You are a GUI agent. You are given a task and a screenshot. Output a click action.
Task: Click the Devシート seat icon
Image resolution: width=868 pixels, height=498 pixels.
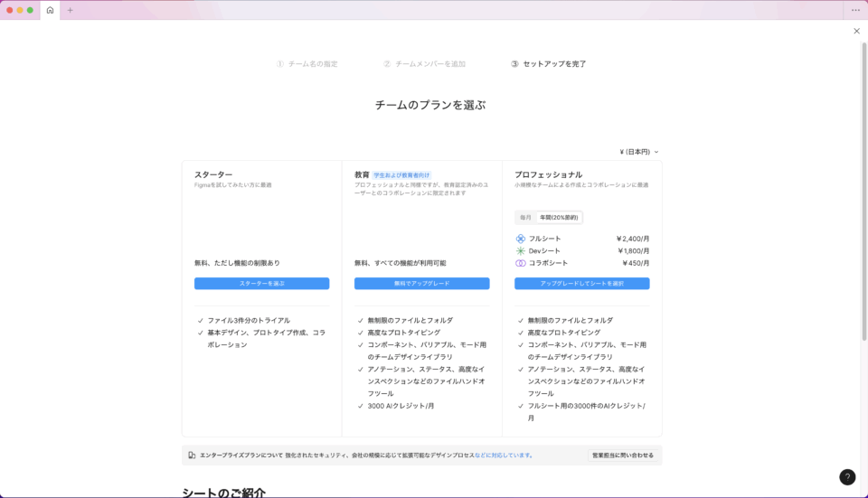(x=521, y=251)
